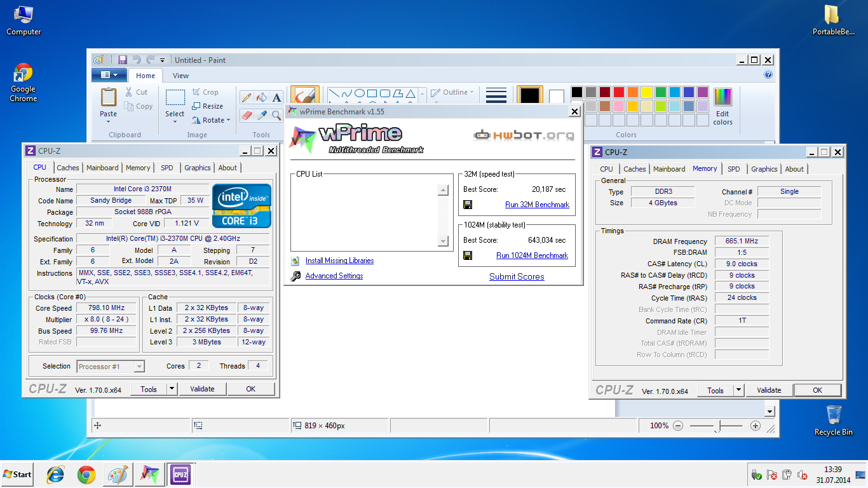868x488 pixels.
Task: Pick the red color in the palette
Action: click(618, 92)
